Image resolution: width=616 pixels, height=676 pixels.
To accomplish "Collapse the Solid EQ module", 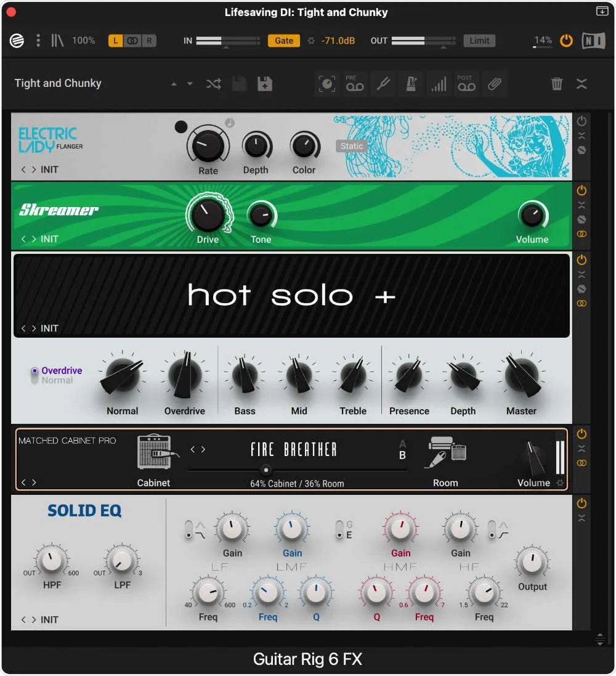I will 582,518.
